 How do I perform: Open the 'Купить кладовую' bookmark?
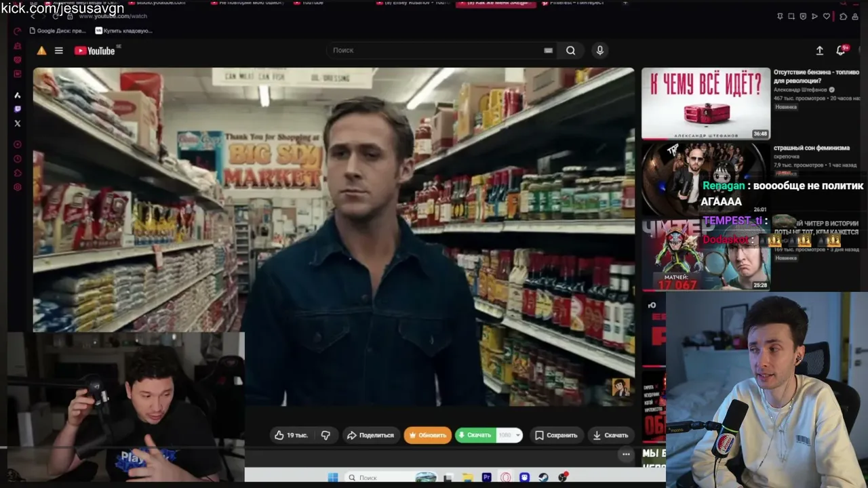[x=123, y=30]
